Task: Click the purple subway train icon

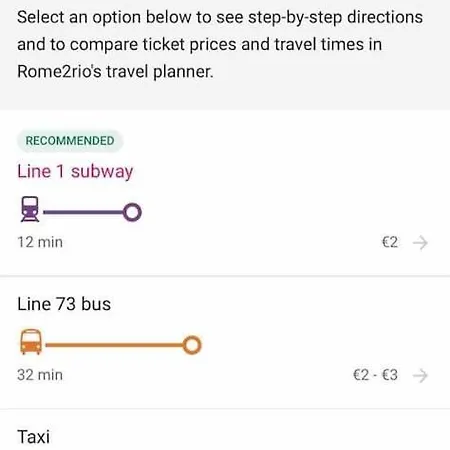Action: [x=30, y=209]
